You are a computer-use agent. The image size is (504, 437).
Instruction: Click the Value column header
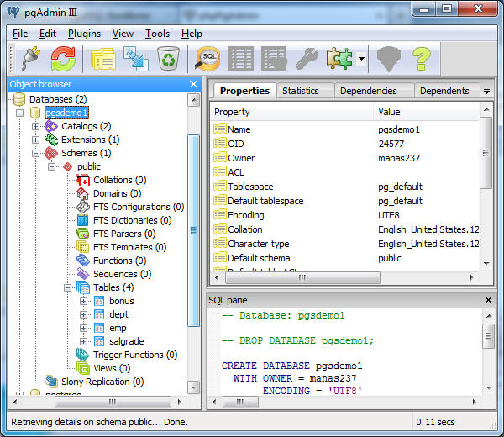tap(427, 112)
